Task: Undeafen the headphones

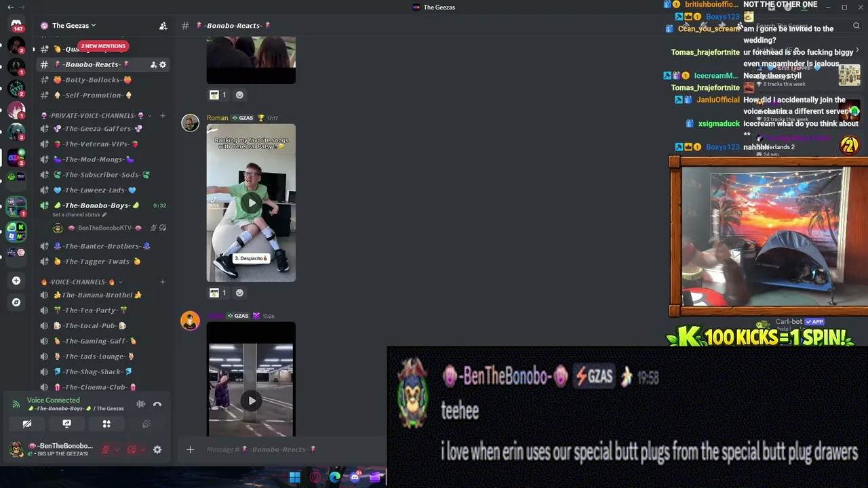Action: point(132,449)
